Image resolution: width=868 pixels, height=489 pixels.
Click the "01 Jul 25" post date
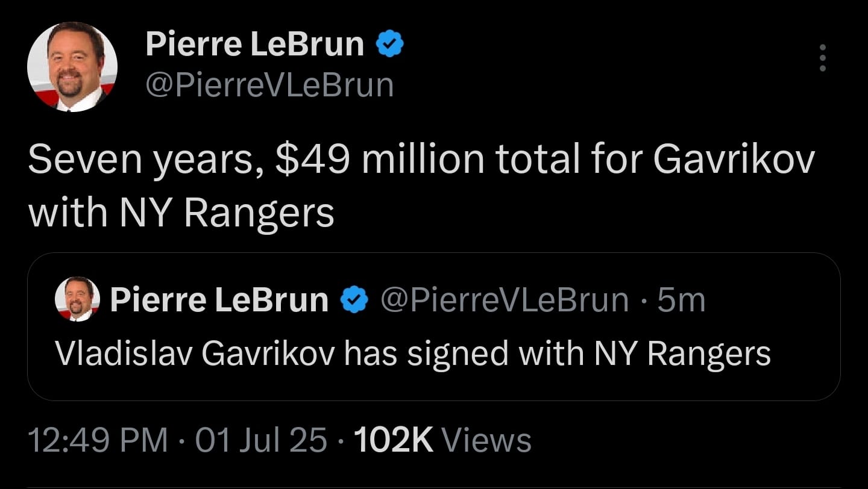coord(259,440)
